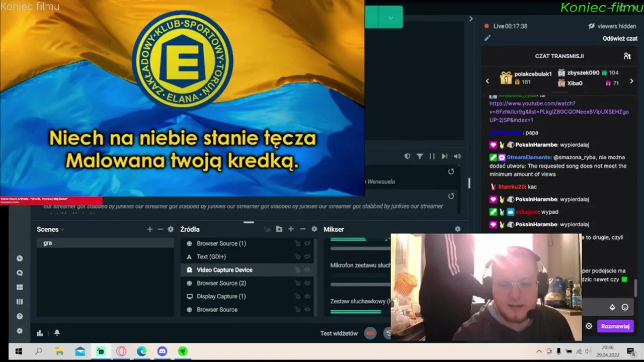
Task: Open the Scenes panel settings gear
Action: (x=171, y=229)
